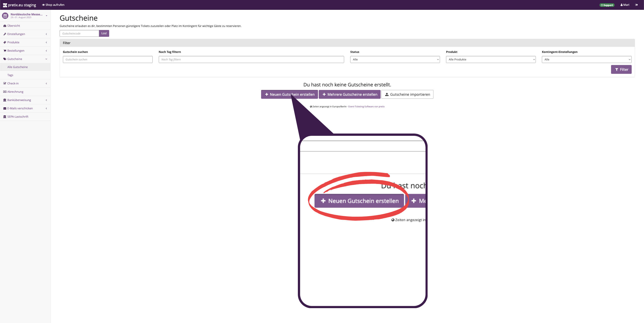
Task: Click Gutscheine importieren button
Action: tap(407, 94)
